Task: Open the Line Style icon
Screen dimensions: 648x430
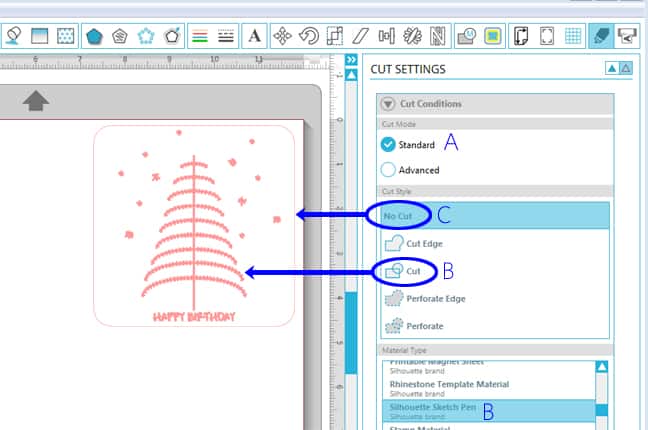Action: tap(226, 36)
